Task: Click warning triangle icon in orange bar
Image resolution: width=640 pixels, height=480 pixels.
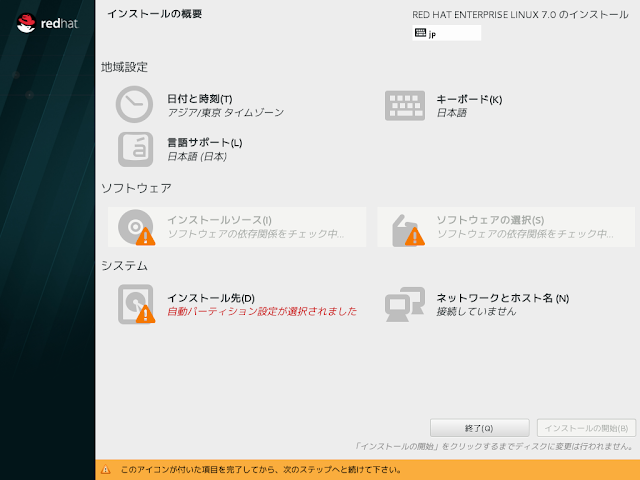Action: pos(105,469)
